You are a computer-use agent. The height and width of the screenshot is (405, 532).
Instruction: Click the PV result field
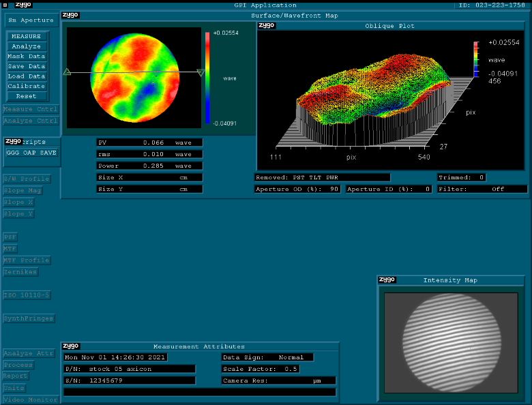[x=149, y=142]
